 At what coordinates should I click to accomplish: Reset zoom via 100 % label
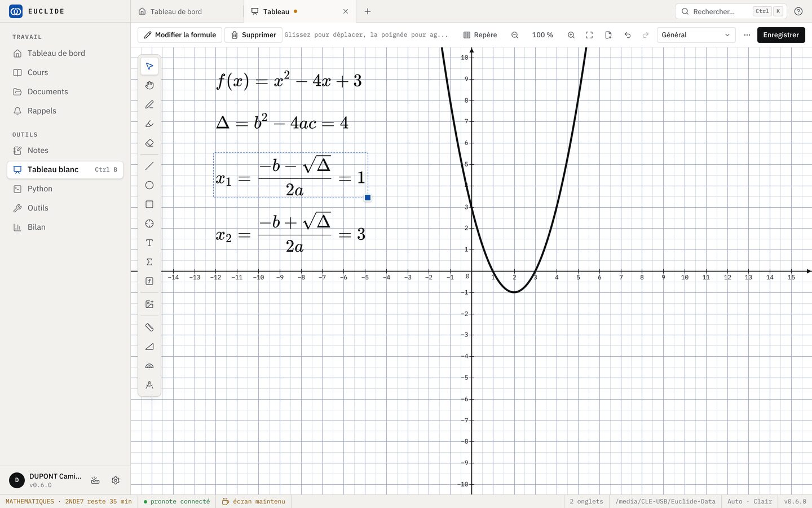coord(542,35)
